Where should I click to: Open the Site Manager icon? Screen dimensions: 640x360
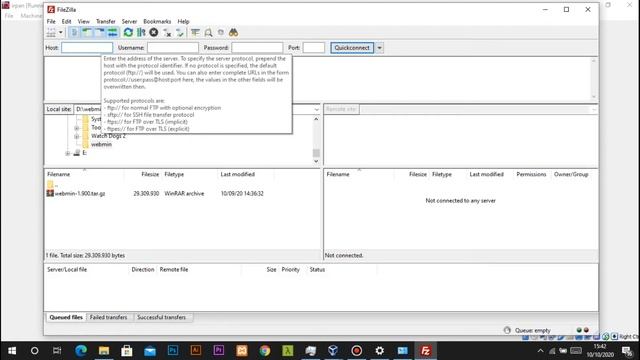(x=51, y=32)
